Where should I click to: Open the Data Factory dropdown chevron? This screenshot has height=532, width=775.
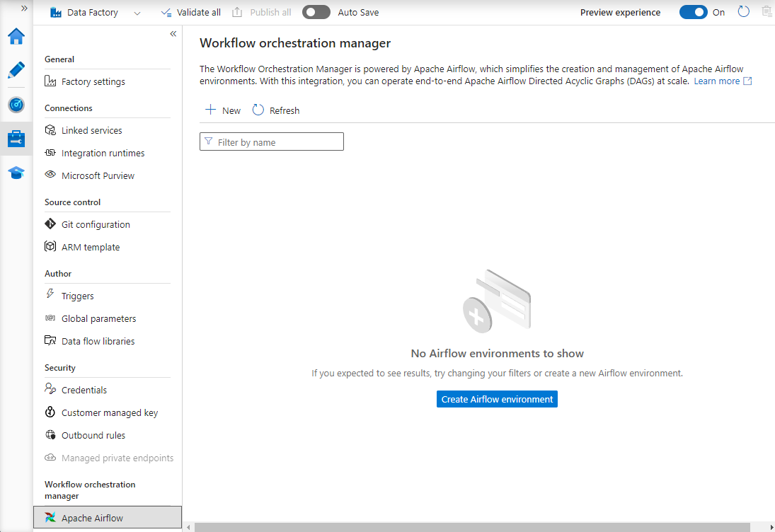pos(136,12)
